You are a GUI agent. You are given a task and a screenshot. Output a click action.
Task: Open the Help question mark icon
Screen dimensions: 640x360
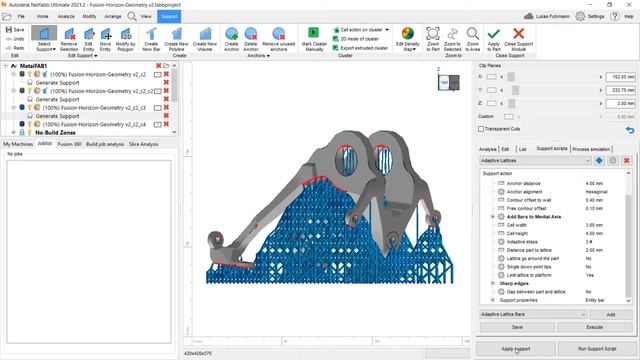[x=615, y=16]
